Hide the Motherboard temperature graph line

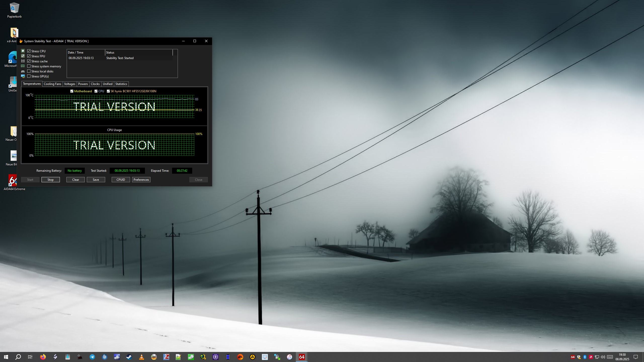click(72, 91)
